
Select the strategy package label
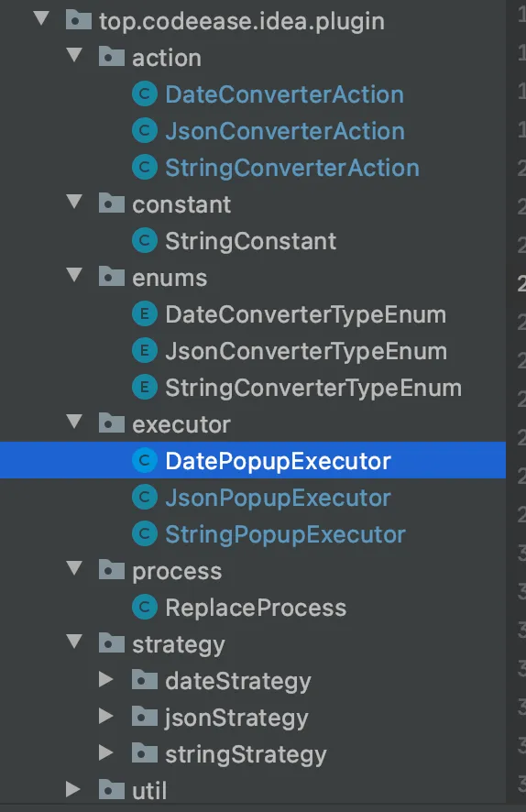[x=178, y=644]
